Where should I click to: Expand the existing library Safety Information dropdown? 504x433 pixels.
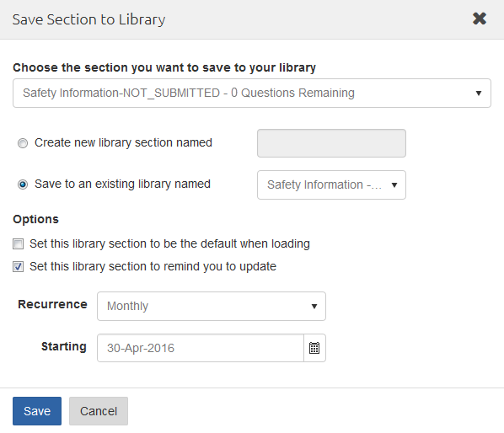[x=331, y=185]
